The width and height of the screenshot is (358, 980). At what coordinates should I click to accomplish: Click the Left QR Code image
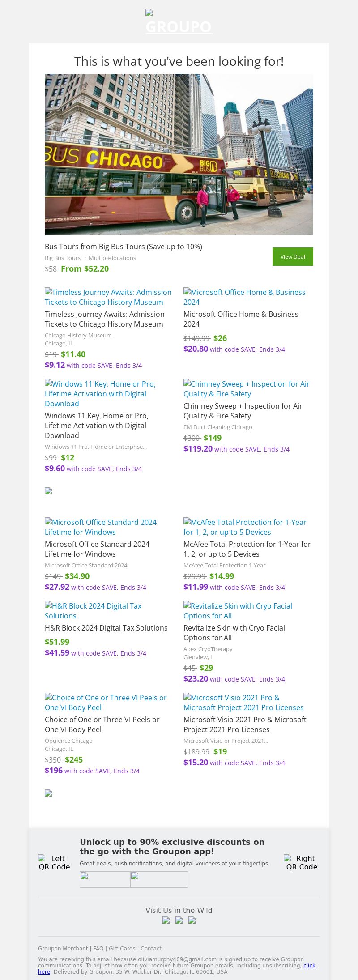coord(54,862)
